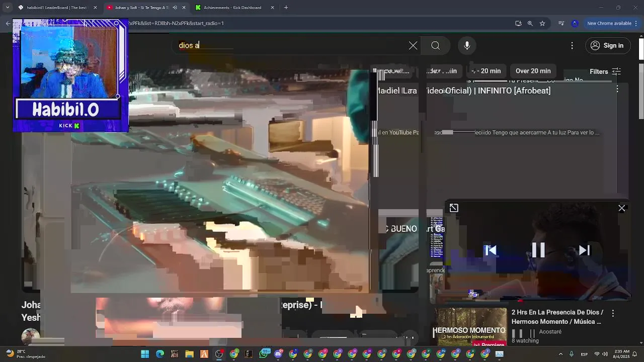Click the channel avatar below the video title
This screenshot has height=362, width=644.
[x=30, y=337]
